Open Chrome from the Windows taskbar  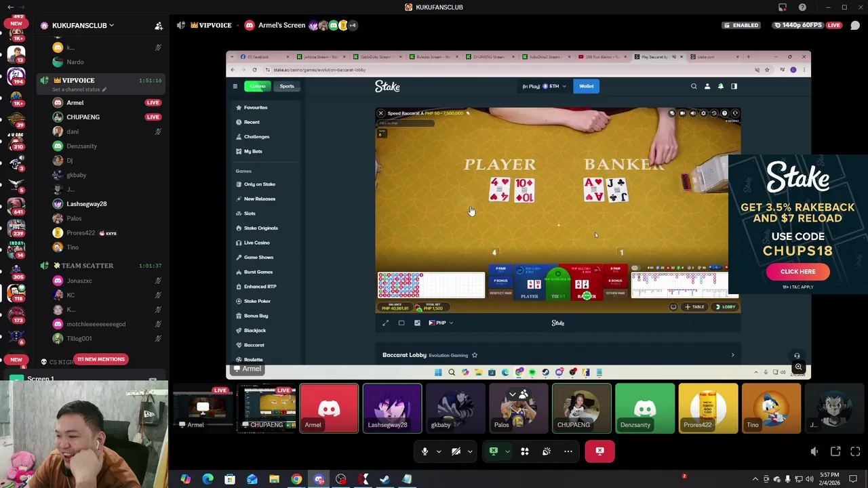click(296, 479)
